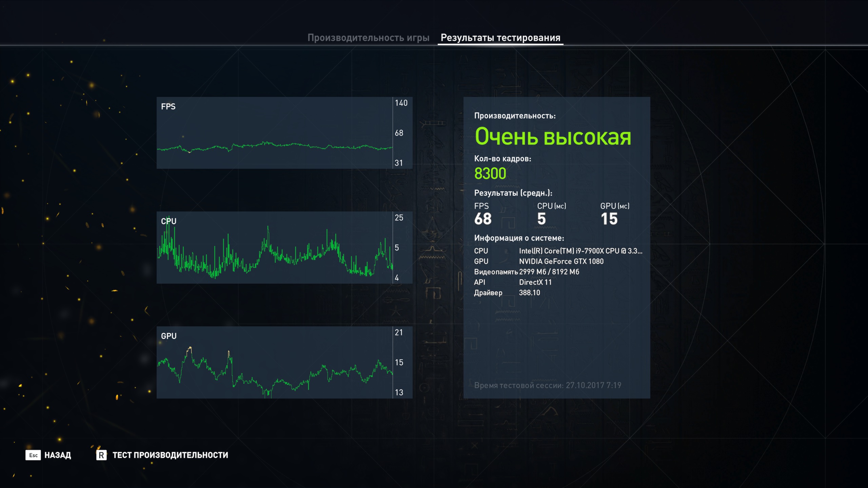Click the Intel Core i9-7900X CPU entry
Image resolution: width=868 pixels, height=488 pixels.
(x=580, y=251)
